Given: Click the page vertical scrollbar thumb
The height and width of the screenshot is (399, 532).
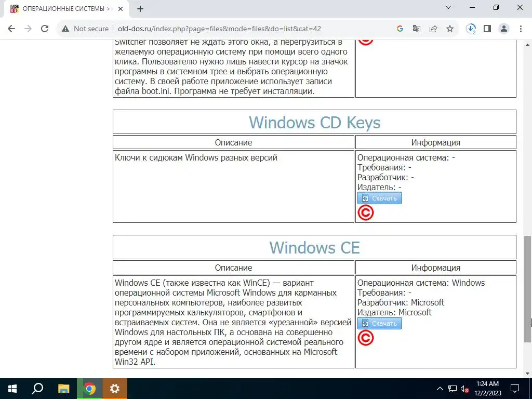Looking at the screenshot, I should (x=527, y=289).
